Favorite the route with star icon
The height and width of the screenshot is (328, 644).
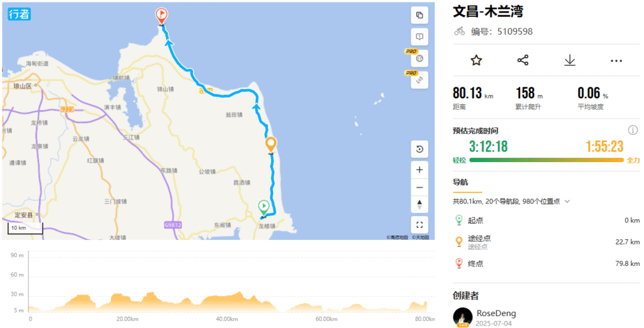pos(476,60)
